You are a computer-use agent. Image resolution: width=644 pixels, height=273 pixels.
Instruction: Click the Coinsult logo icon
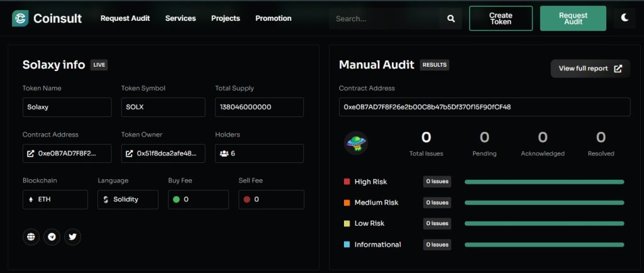pyautogui.click(x=20, y=18)
